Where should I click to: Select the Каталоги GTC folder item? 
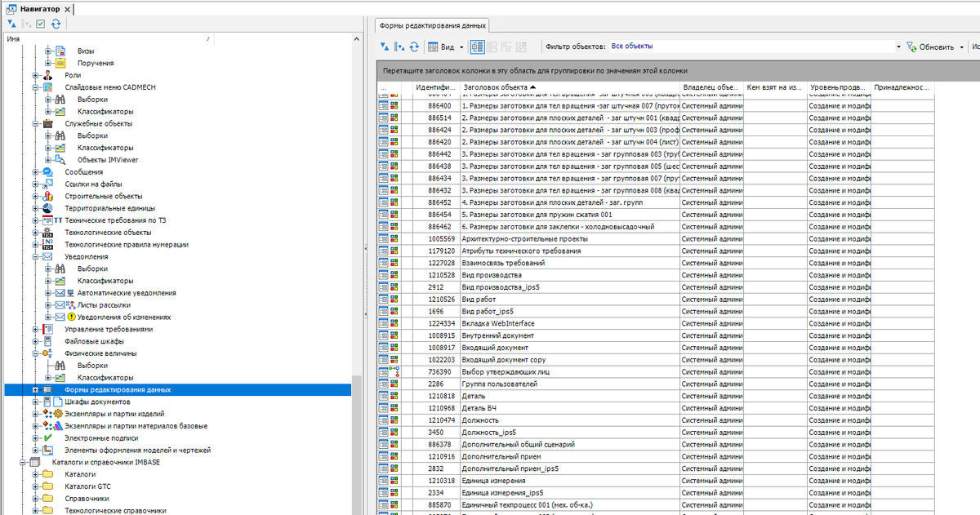tap(87, 486)
